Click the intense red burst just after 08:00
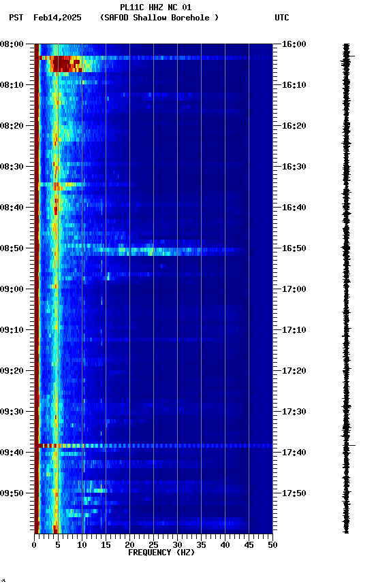Image resolution: width=376 pixels, height=588 pixels. tap(65, 64)
